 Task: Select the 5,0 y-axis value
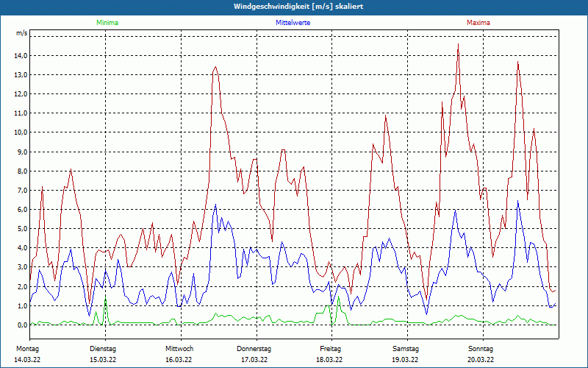[x=21, y=228]
